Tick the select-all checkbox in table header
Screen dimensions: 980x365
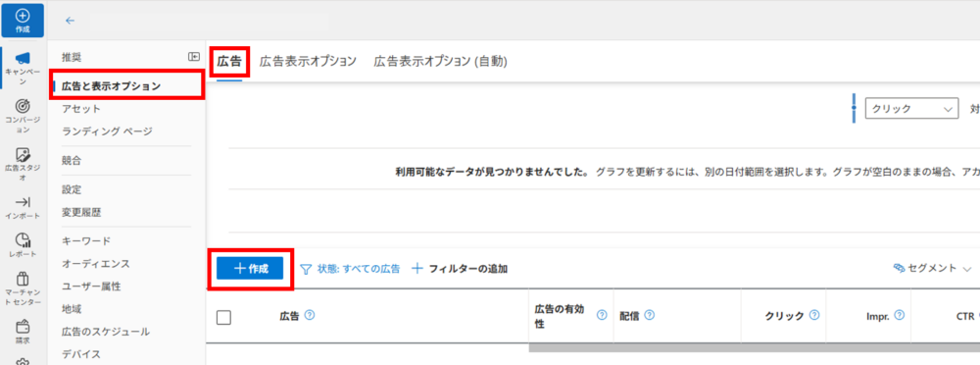coord(223,318)
